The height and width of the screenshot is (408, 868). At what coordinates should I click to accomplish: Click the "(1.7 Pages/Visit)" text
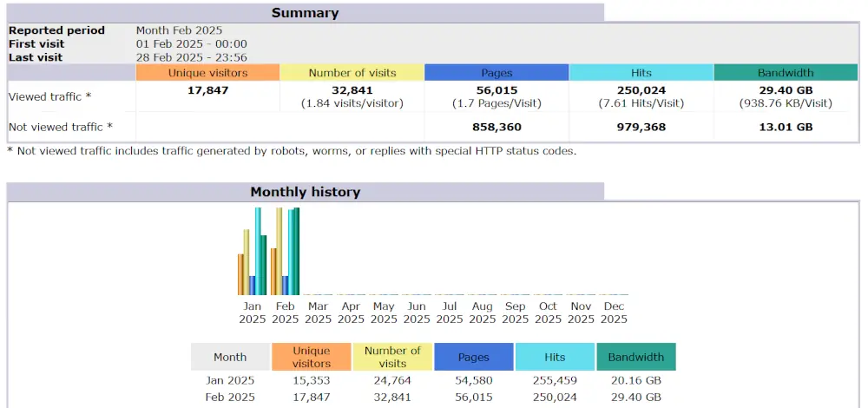496,103
